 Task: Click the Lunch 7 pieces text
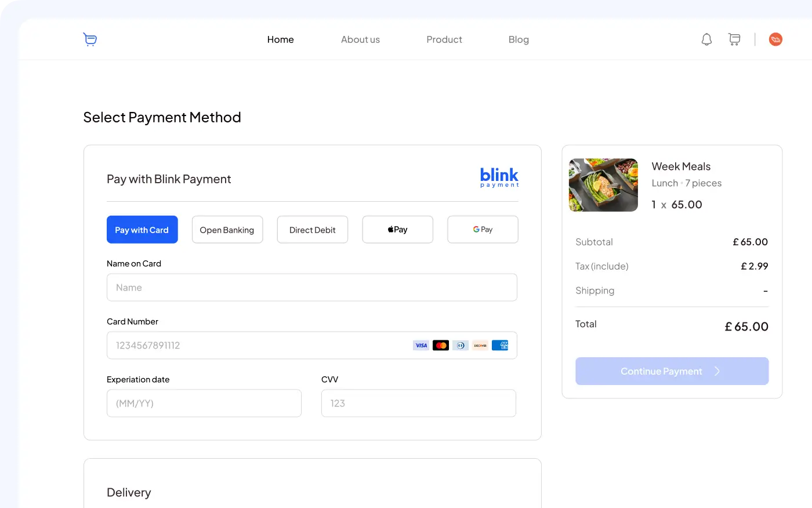[x=687, y=183]
